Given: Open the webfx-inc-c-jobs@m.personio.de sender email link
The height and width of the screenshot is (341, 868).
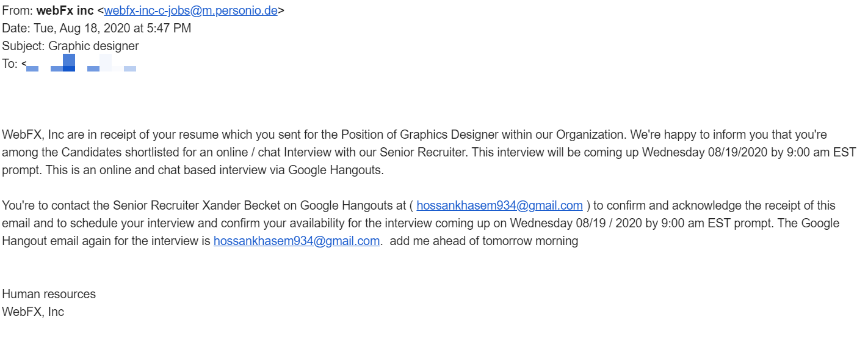Looking at the screenshot, I should 191,10.
